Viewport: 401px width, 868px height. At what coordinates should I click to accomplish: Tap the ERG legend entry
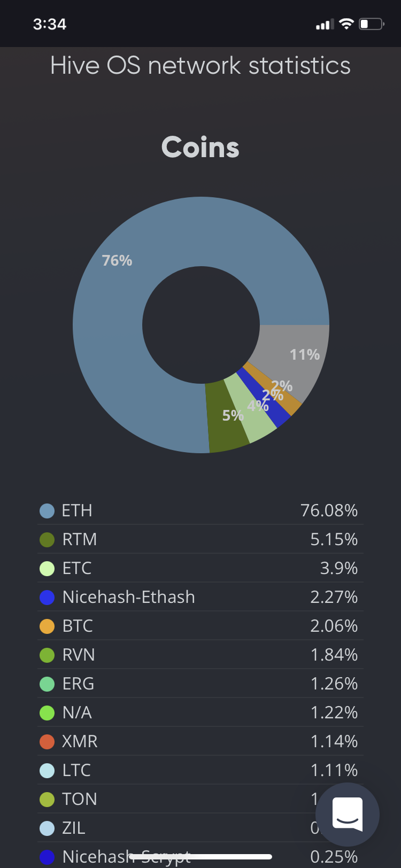point(200,684)
